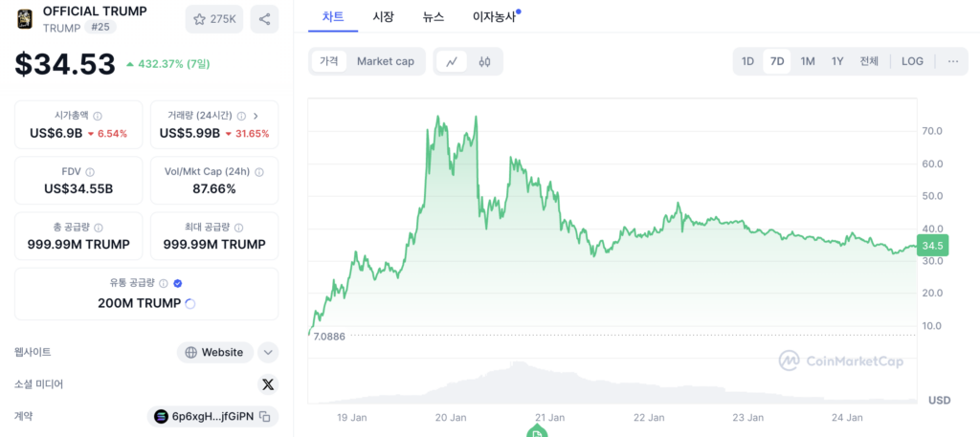Click the 34.5 current price chart marker
The height and width of the screenshot is (437, 980).
932,246
